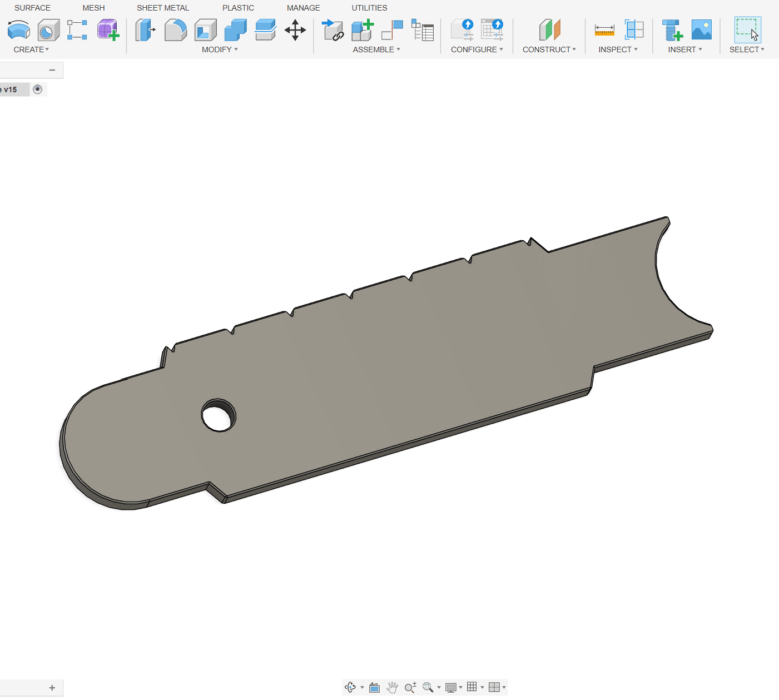The image size is (779, 700).
Task: Click the Hole tool icon
Action: coord(48,30)
